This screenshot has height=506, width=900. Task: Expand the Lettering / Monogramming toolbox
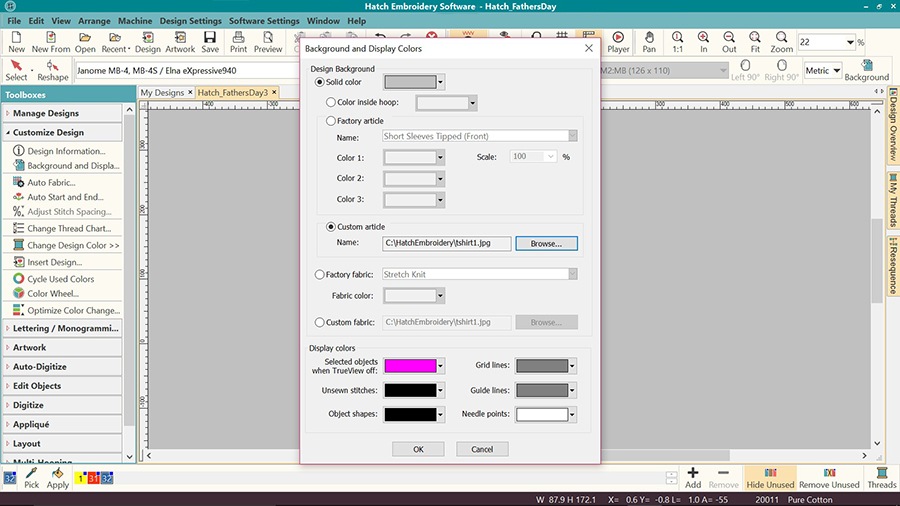coord(65,328)
